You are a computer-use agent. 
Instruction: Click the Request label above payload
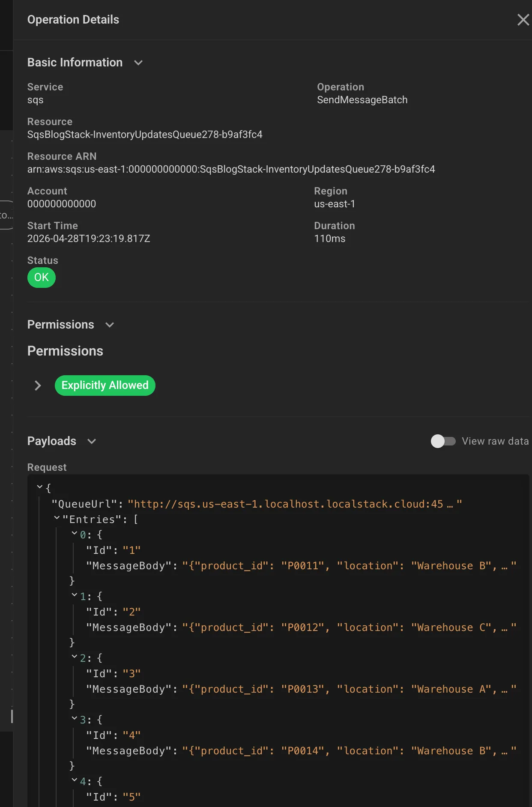47,467
